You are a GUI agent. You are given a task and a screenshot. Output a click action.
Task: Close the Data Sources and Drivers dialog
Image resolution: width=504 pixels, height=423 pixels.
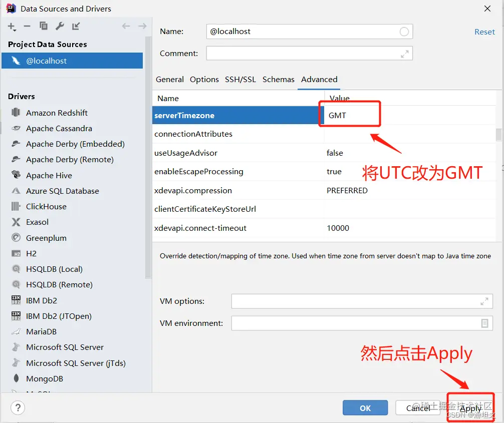point(487,9)
